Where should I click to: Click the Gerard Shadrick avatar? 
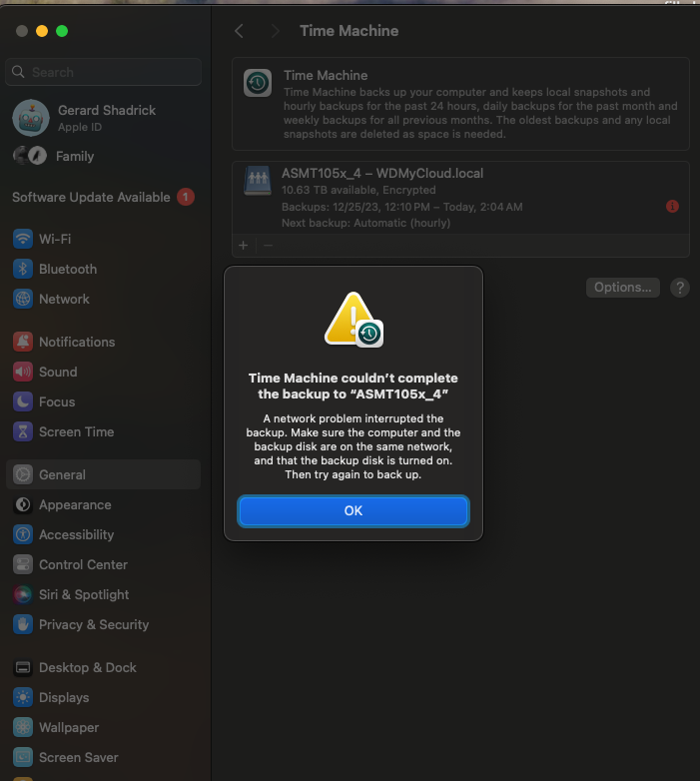(31, 118)
